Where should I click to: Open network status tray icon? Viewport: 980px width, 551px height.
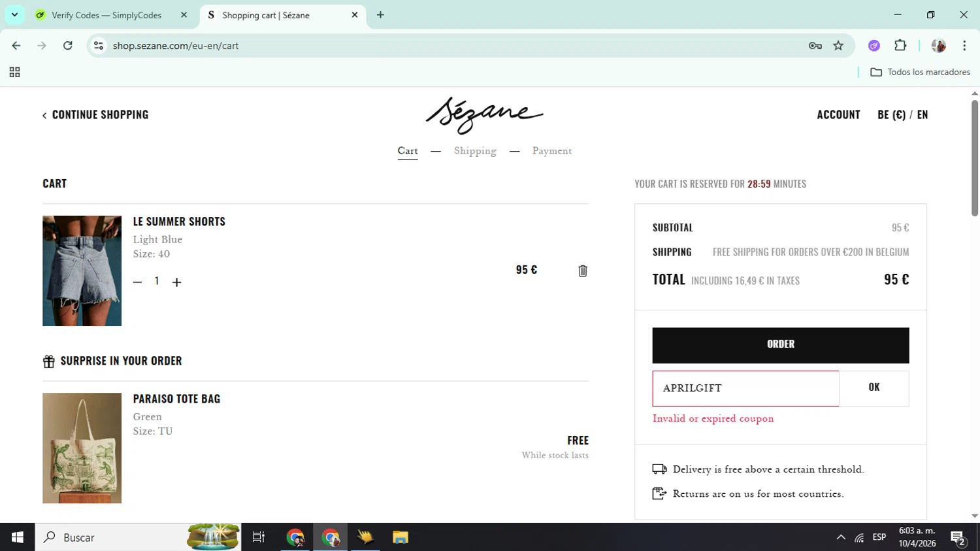pos(859,537)
